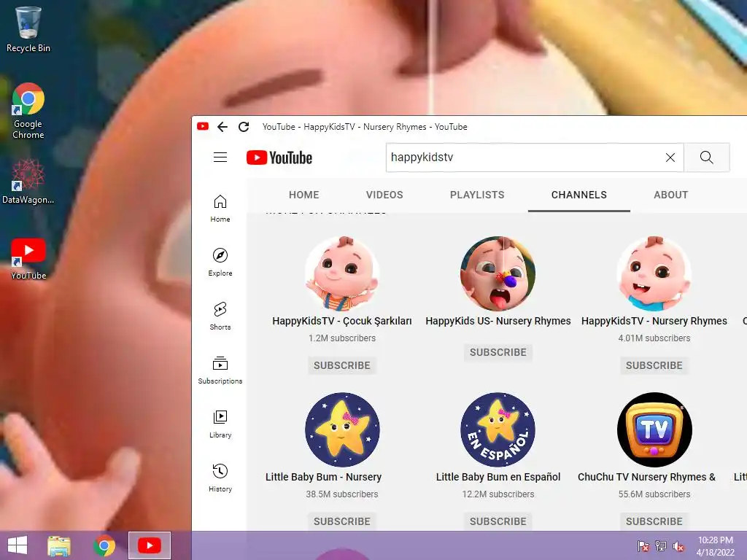747x560 pixels.
Task: Click the network tray icon
Action: [x=661, y=546]
